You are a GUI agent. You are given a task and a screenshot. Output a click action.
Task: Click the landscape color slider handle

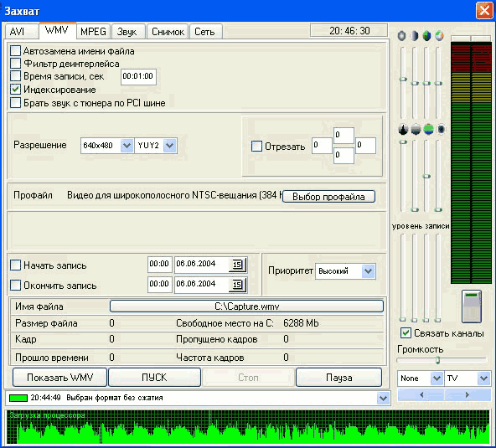coord(426,176)
